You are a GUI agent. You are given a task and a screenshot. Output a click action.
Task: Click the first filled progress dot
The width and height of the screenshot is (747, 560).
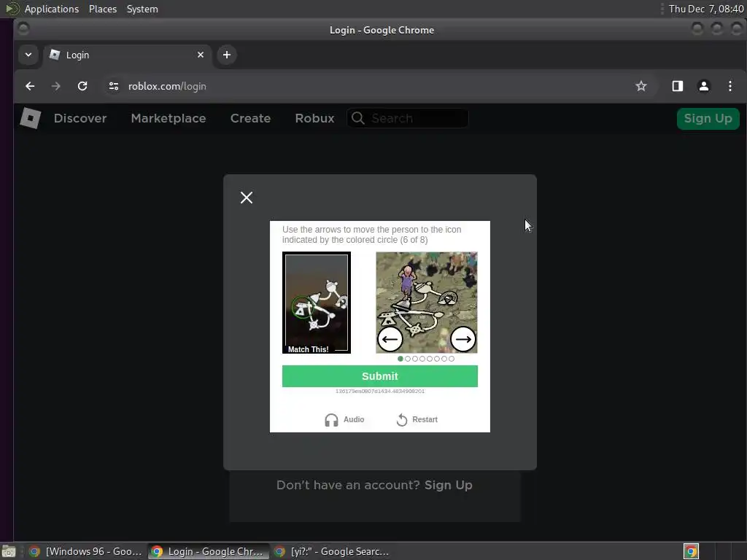pos(400,359)
